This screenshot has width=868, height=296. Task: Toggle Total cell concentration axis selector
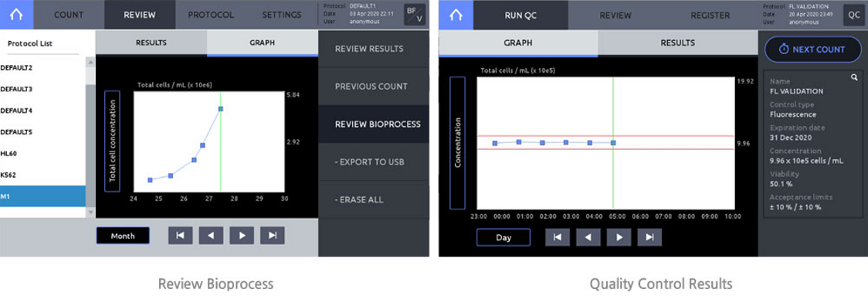coord(113,141)
